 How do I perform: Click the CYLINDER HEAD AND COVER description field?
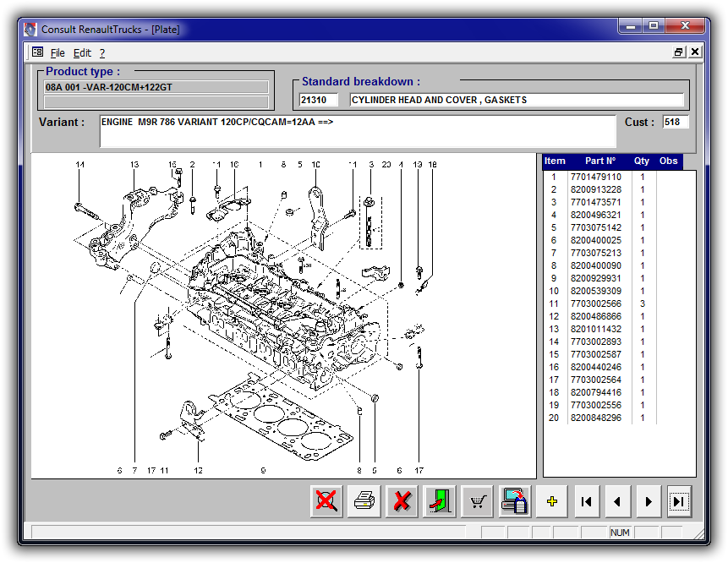517,100
